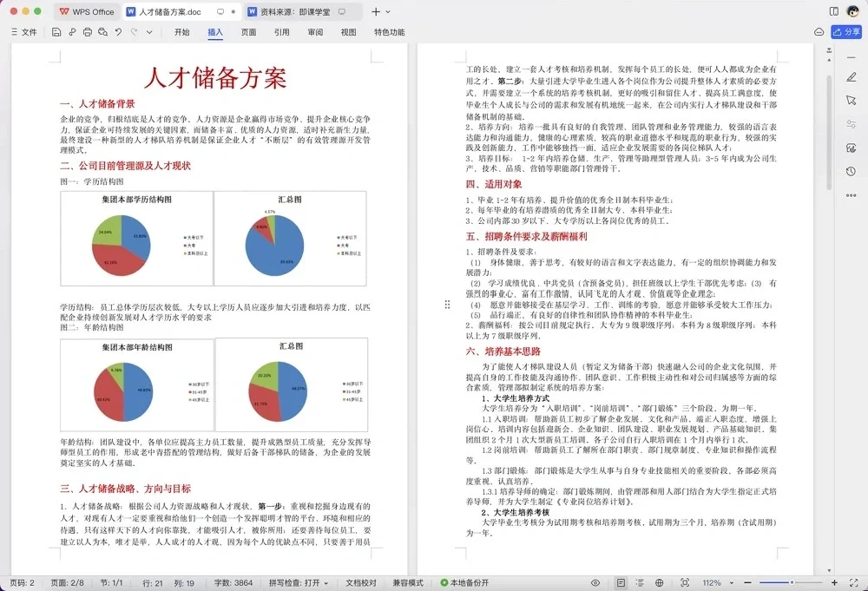The height and width of the screenshot is (591, 868).
Task: Click the cloud comment bubble icon near 分享
Action: (819, 32)
